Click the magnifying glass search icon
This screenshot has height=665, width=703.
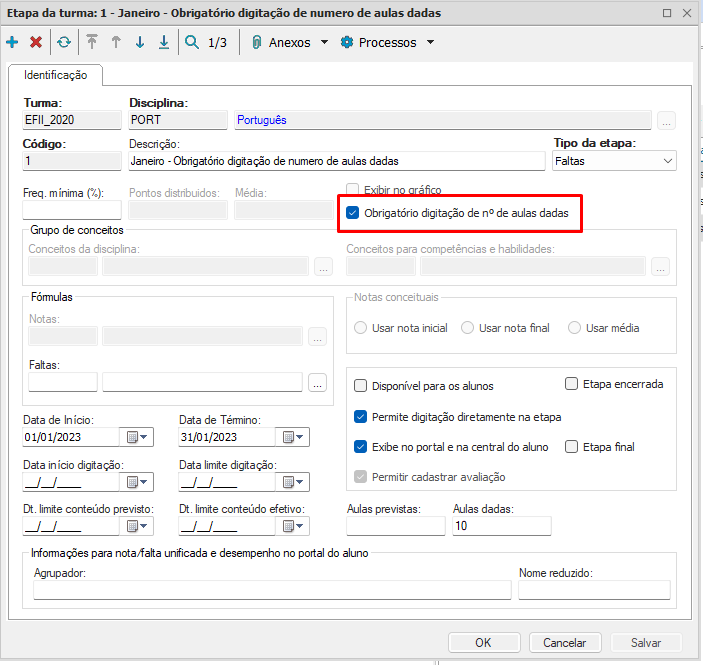coord(192,43)
